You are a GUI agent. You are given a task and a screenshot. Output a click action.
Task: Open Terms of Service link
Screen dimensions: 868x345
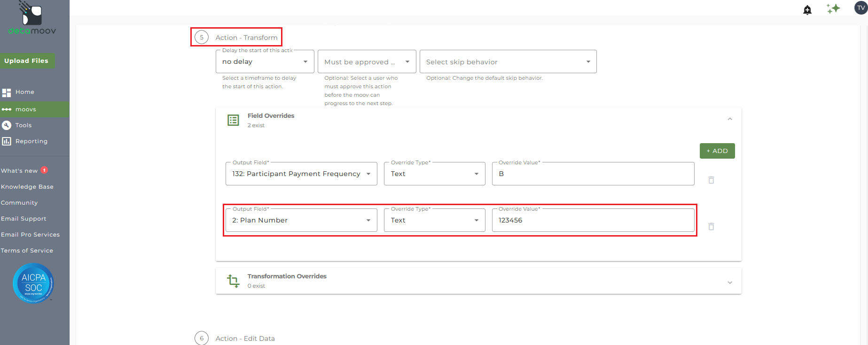pos(27,251)
